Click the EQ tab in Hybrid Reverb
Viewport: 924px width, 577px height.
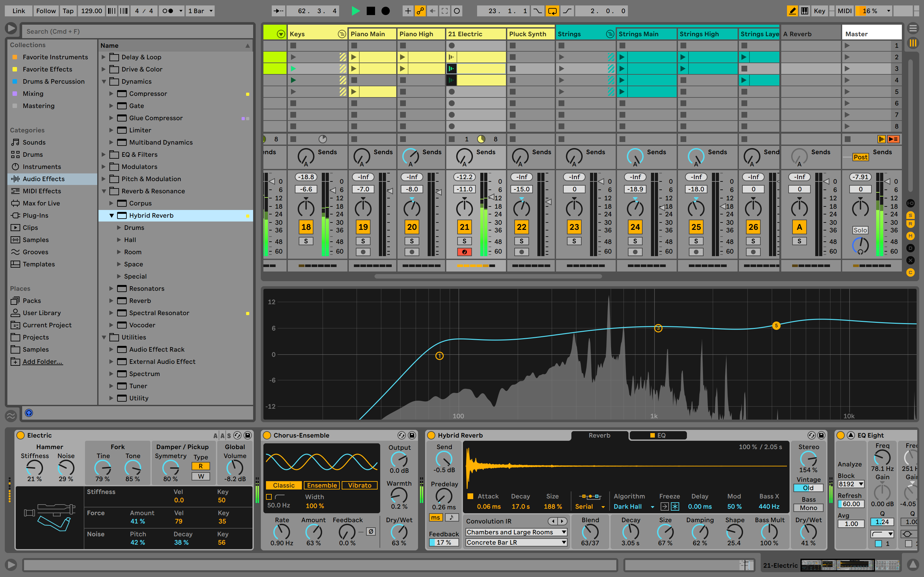pyautogui.click(x=659, y=435)
